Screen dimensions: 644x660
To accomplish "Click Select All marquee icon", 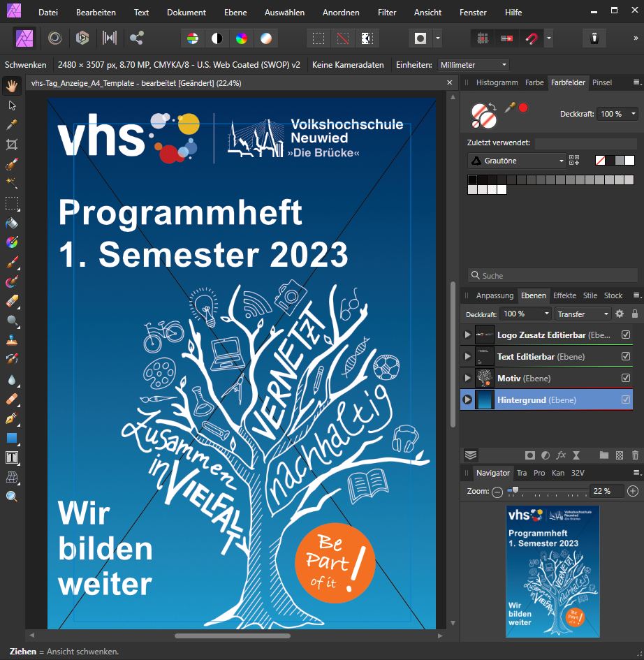I will [x=319, y=38].
